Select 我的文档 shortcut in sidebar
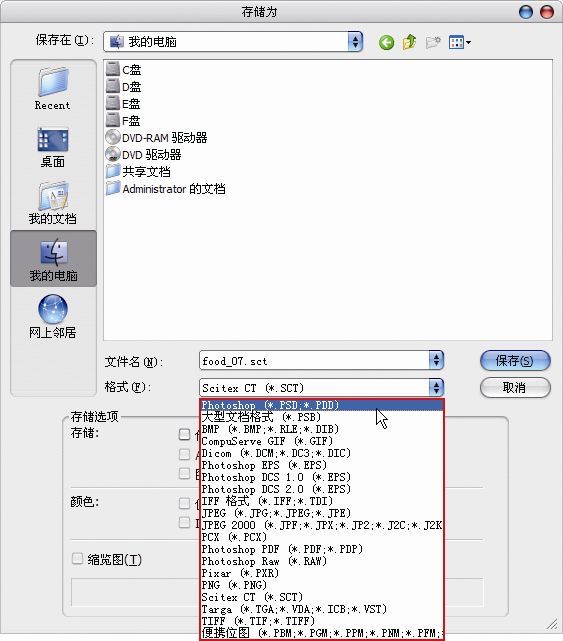This screenshot has width=563, height=641. click(53, 203)
